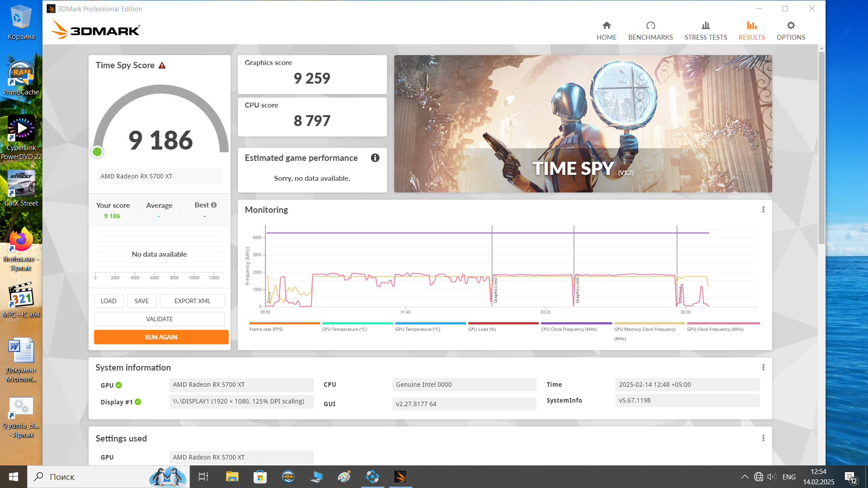Click the Estimated game performance info icon
This screenshot has width=868, height=488.
tap(375, 158)
